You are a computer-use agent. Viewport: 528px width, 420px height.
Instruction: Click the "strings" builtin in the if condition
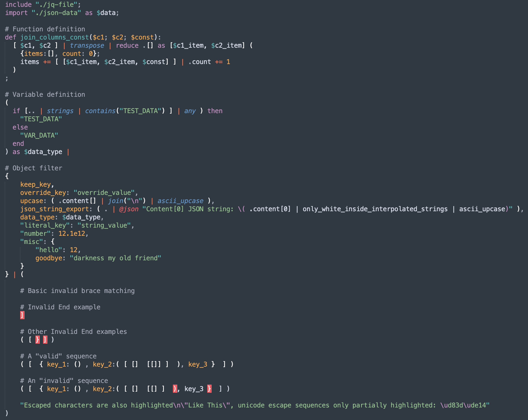coord(60,111)
